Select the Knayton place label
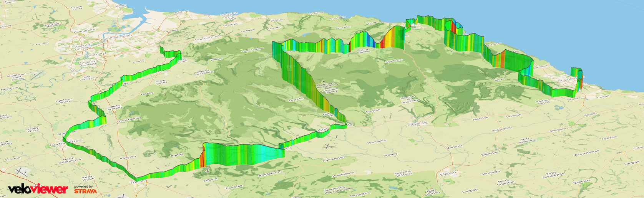The height and width of the screenshot is (198, 644). click(x=128, y=158)
